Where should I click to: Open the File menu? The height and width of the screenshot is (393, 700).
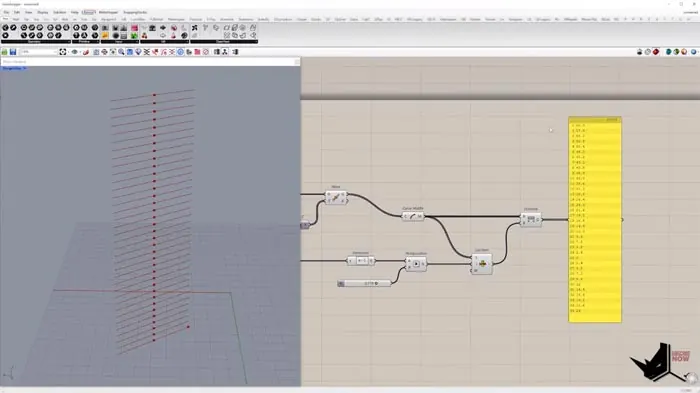6,13
